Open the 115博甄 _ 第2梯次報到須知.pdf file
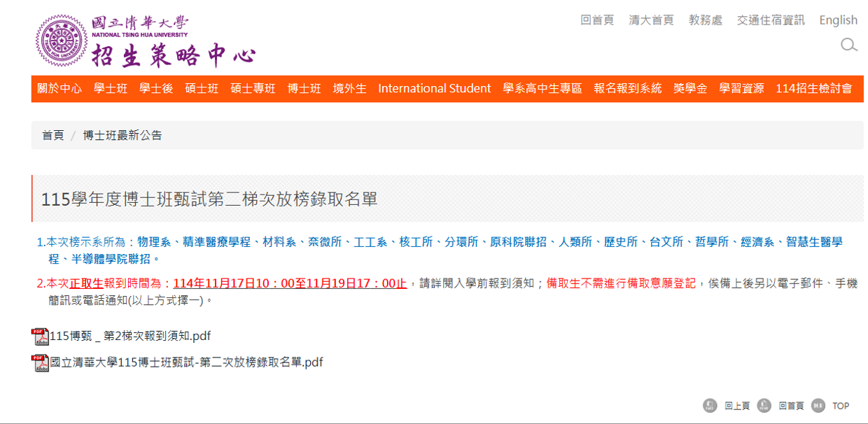The width and height of the screenshot is (868, 424). click(128, 336)
